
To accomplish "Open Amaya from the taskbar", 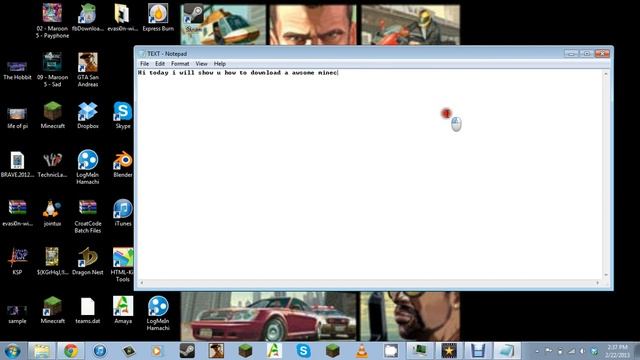I will click(274, 351).
